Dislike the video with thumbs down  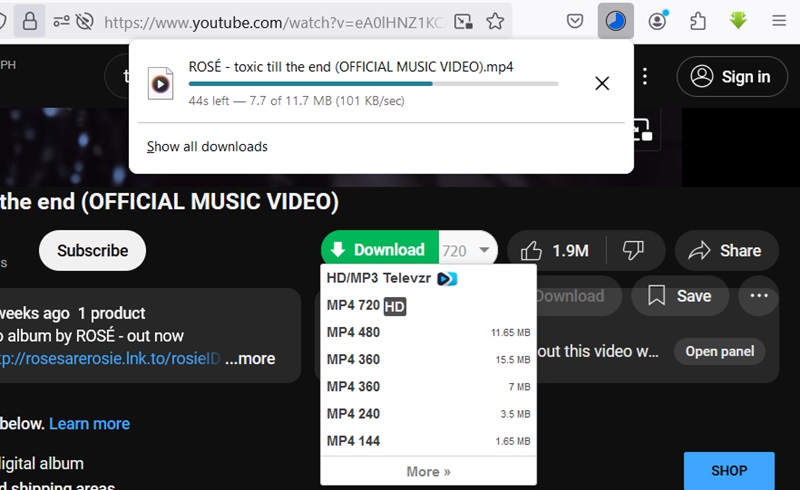[633, 250]
